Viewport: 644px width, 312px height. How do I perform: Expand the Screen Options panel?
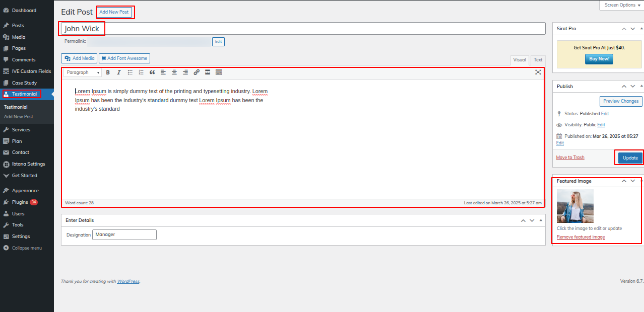[622, 5]
